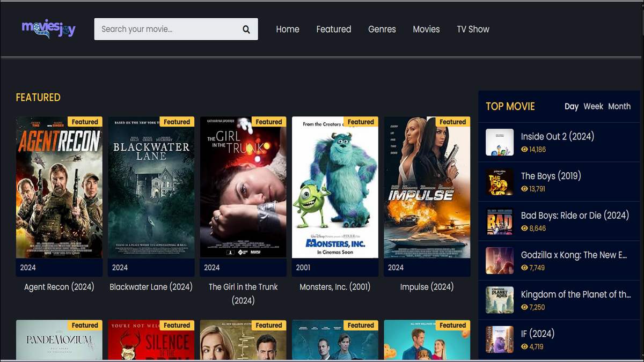Open The Girl in the Trunk poster
The image size is (644, 362).
tap(243, 187)
